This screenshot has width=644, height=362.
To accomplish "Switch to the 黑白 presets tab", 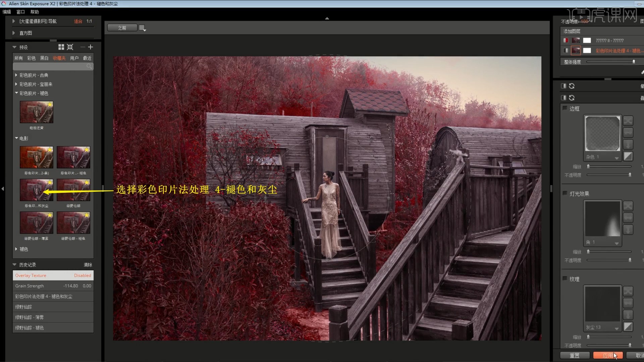I will click(x=44, y=58).
